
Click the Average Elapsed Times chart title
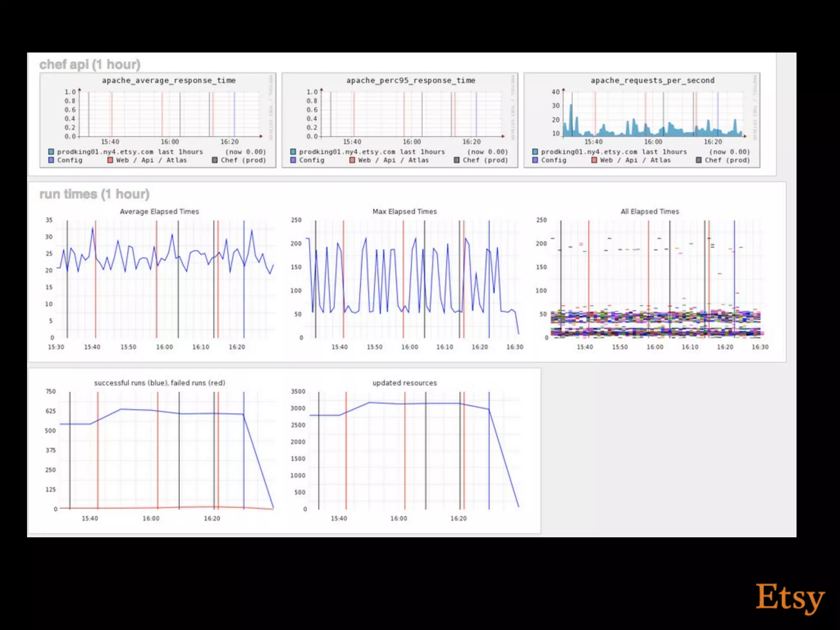pyautogui.click(x=159, y=212)
